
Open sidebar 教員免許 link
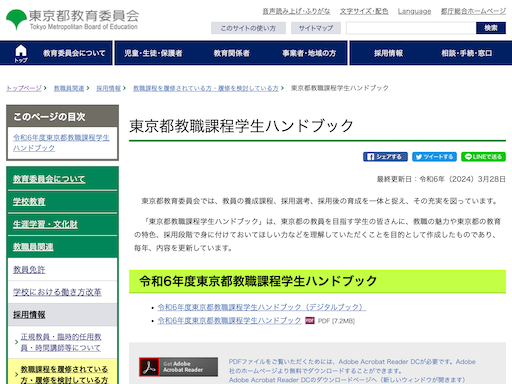click(x=29, y=270)
